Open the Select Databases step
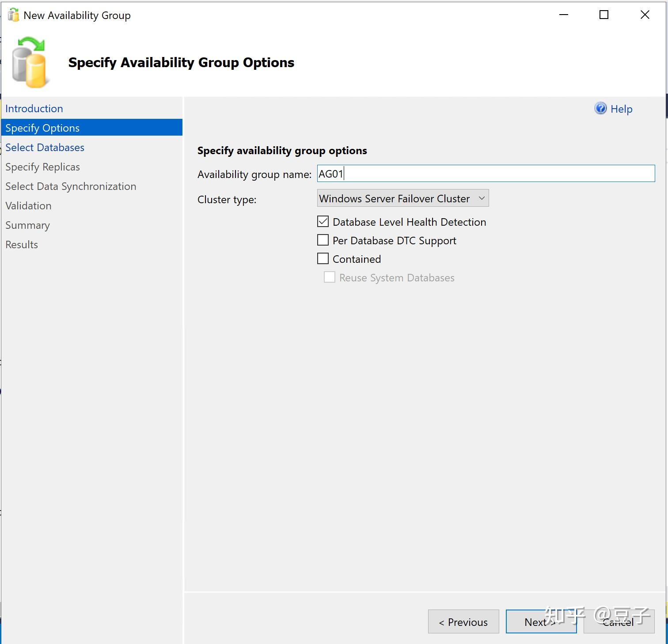This screenshot has width=668, height=644. coord(45,147)
